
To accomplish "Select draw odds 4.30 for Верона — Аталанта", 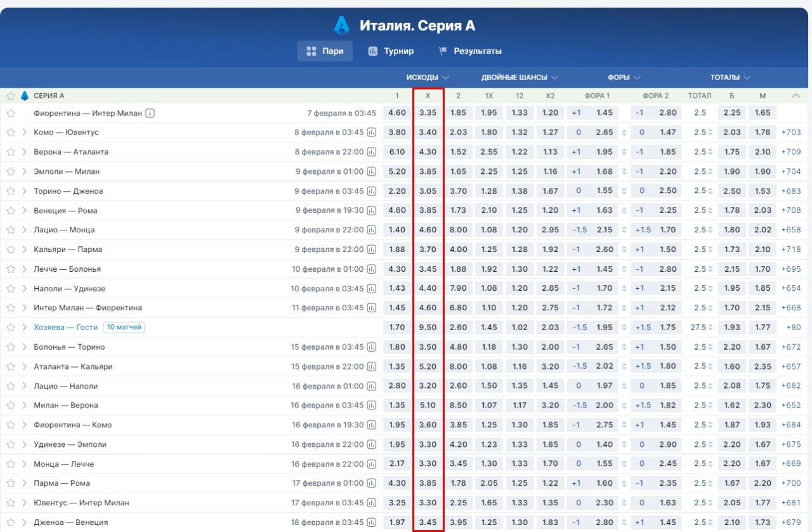I will pyautogui.click(x=428, y=152).
